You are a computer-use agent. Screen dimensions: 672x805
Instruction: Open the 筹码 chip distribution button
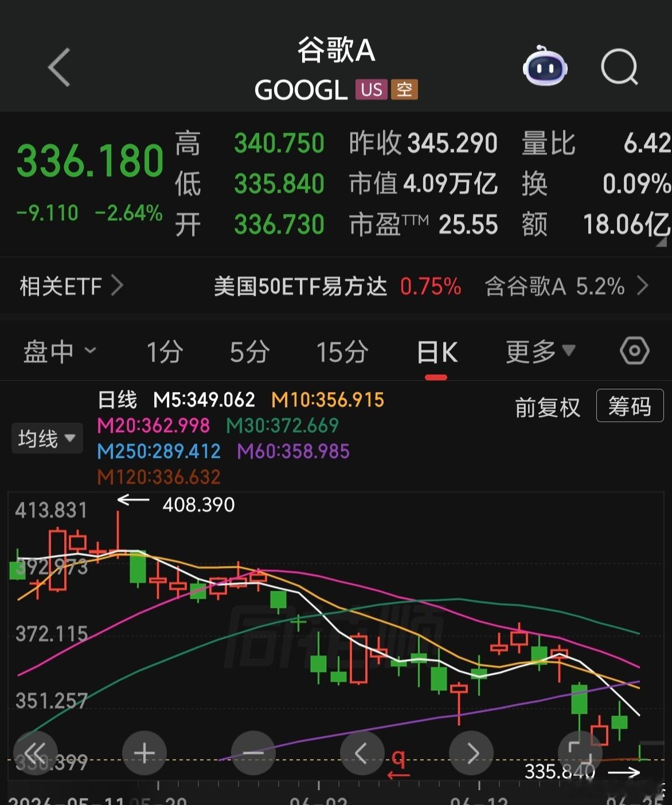pyautogui.click(x=630, y=406)
